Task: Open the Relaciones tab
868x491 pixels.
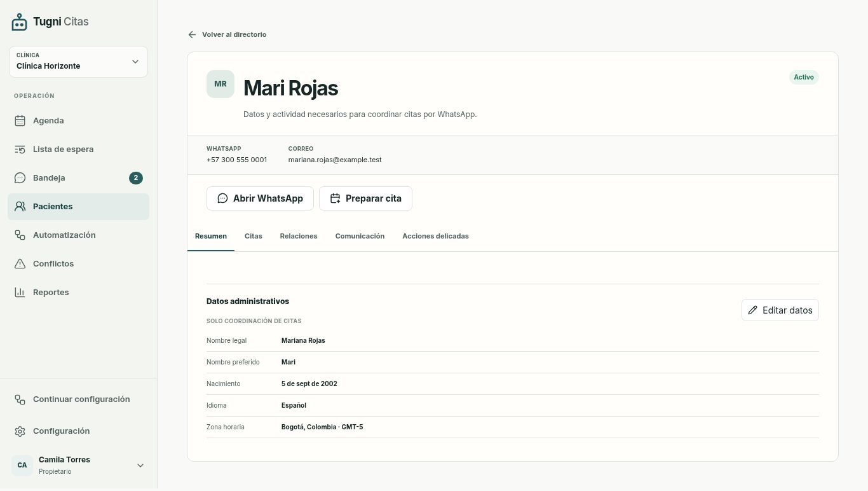Action: (x=299, y=236)
